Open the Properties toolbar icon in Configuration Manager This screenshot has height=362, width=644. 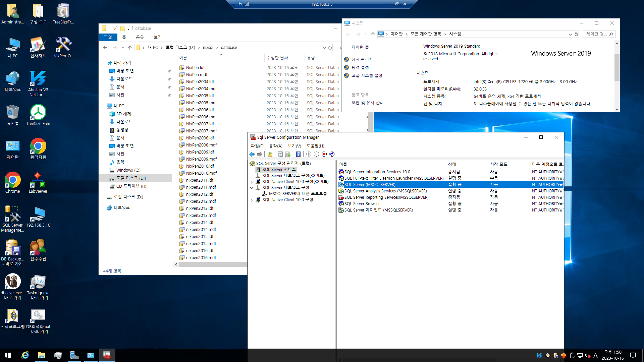tap(280, 154)
